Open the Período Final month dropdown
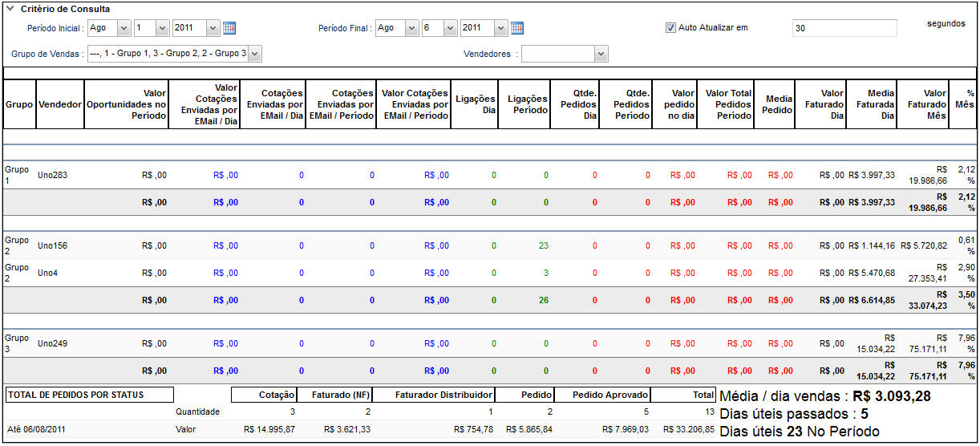Viewport: 980px width, 446px height. point(396,28)
